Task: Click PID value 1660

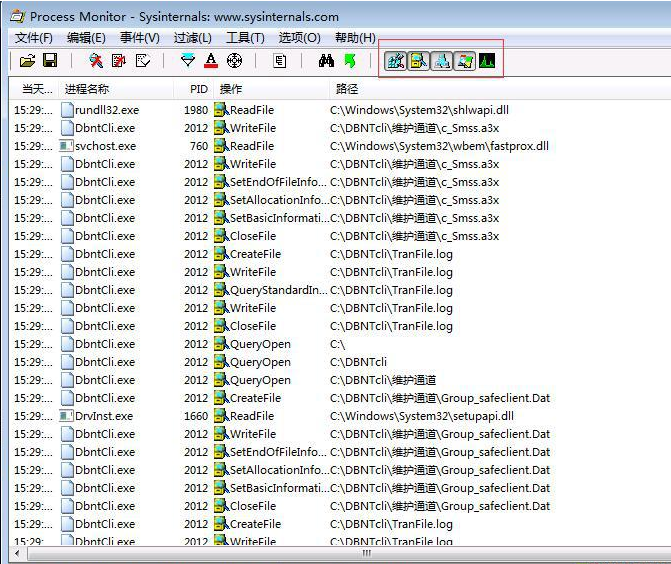Action: pos(196,416)
